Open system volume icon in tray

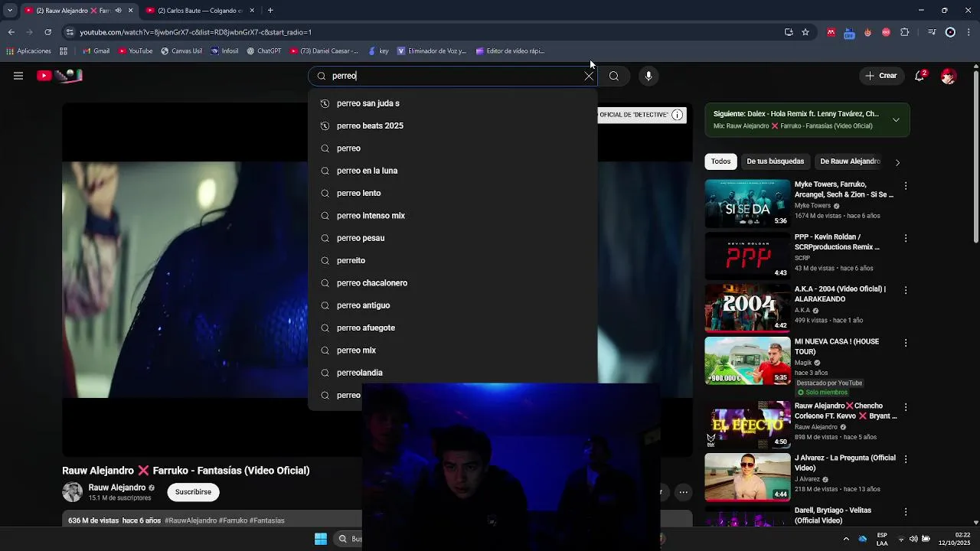click(913, 539)
